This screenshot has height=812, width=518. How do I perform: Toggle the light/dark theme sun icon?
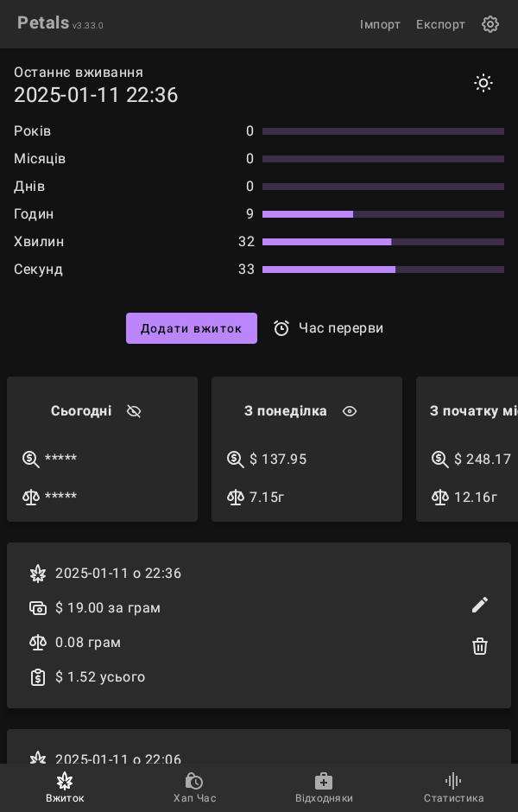483,83
